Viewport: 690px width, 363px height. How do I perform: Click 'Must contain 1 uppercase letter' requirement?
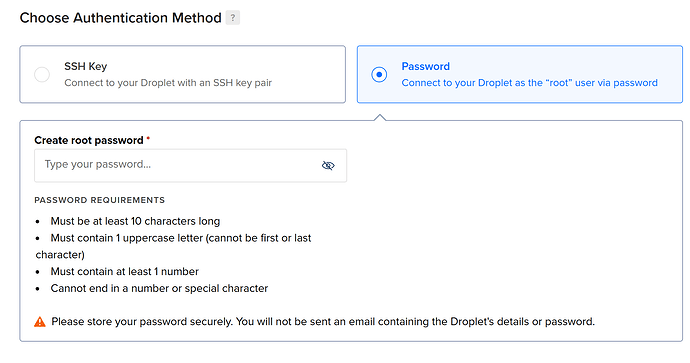173,246
